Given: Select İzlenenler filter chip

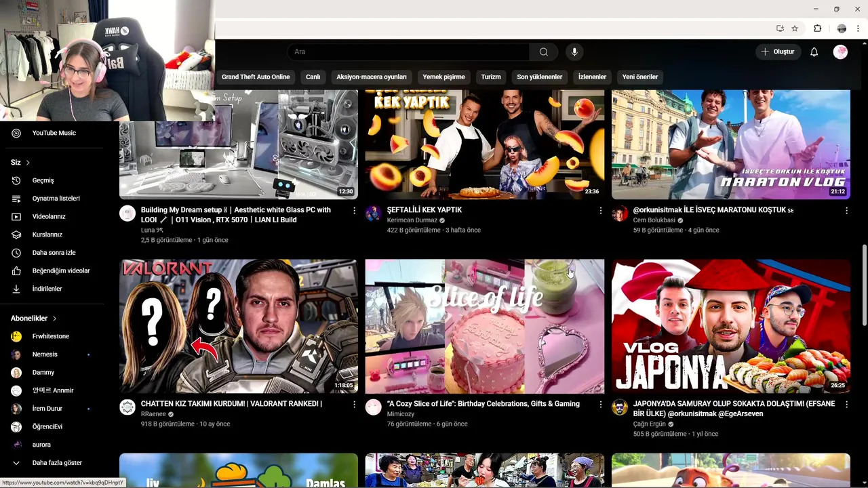Looking at the screenshot, I should 592,77.
